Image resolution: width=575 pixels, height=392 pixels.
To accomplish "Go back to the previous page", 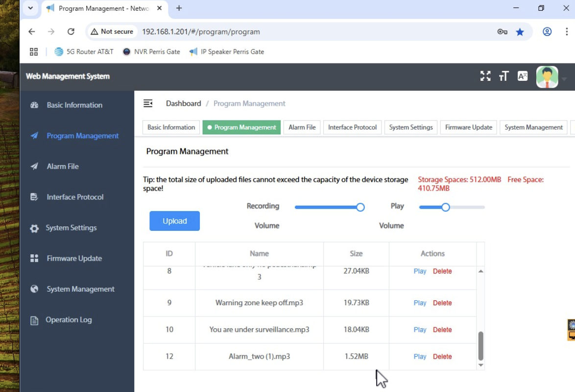I will 32,32.
